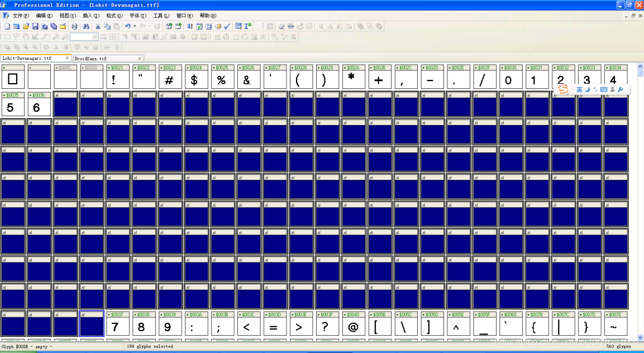Print using the printer icon
This screenshot has height=353, width=644.
pos(74,26)
